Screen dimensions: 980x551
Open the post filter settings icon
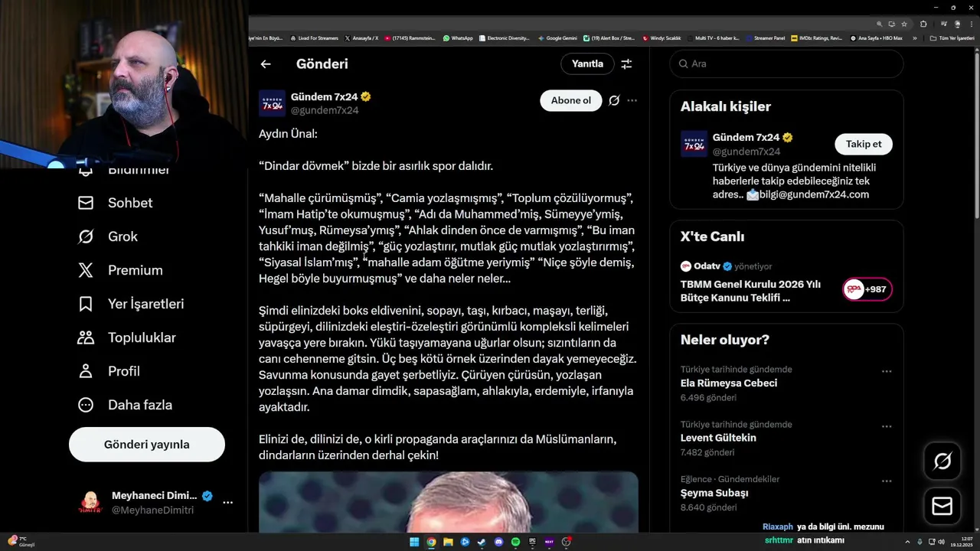(626, 64)
